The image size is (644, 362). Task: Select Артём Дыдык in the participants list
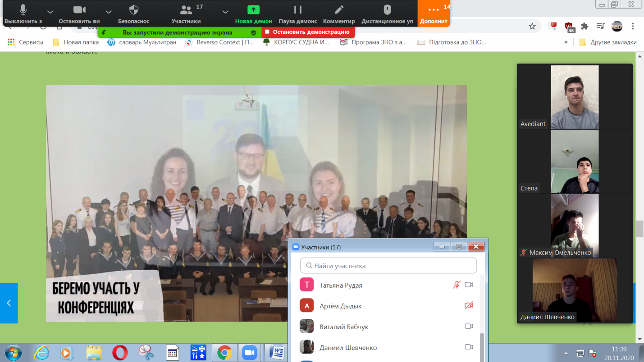pos(385,306)
